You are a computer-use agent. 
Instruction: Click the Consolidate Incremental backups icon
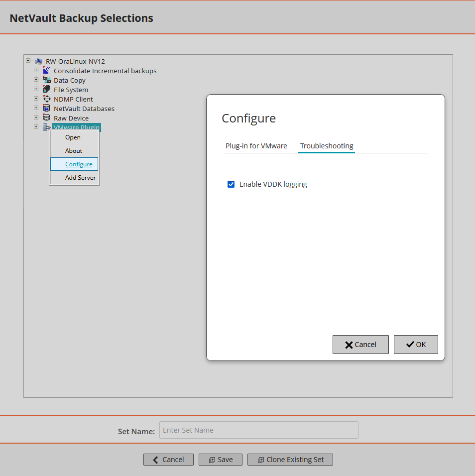click(46, 70)
